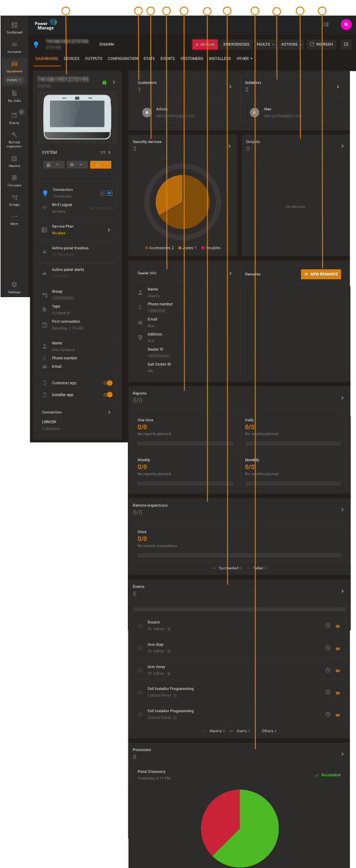356x868 pixels.
Task: Open Dashboard in the left sidebar
Action: (14, 28)
